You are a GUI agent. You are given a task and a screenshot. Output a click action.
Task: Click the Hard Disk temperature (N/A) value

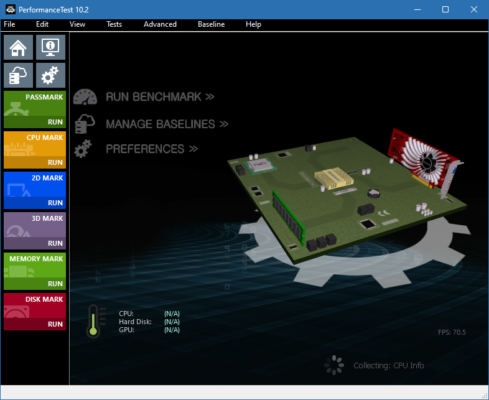[172, 322]
